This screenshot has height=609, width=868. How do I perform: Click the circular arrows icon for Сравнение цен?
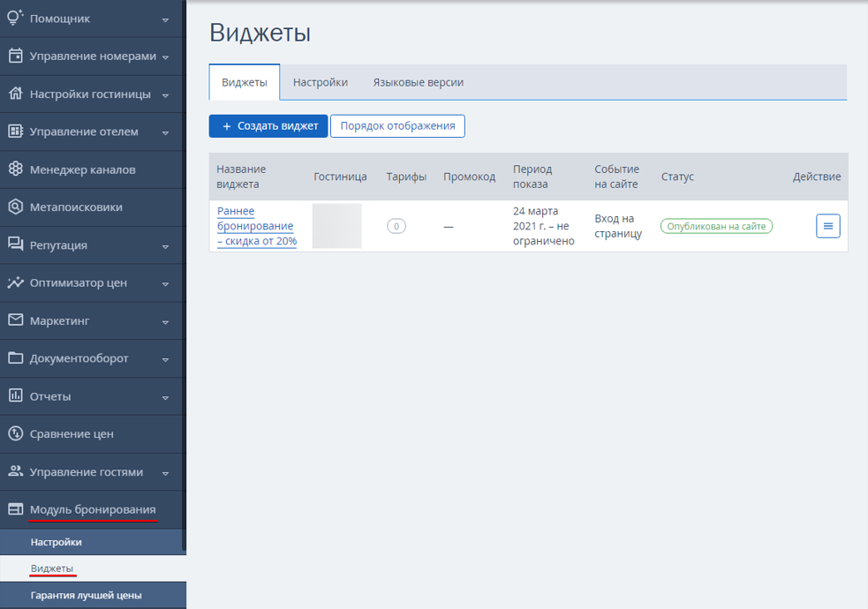[16, 433]
